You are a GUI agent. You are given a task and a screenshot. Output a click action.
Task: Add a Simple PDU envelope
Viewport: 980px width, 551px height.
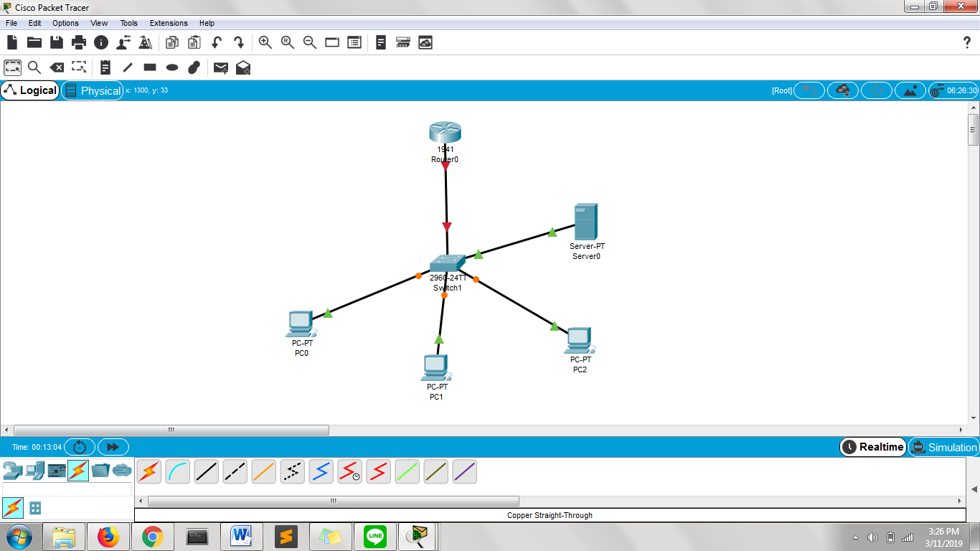pyautogui.click(x=221, y=67)
